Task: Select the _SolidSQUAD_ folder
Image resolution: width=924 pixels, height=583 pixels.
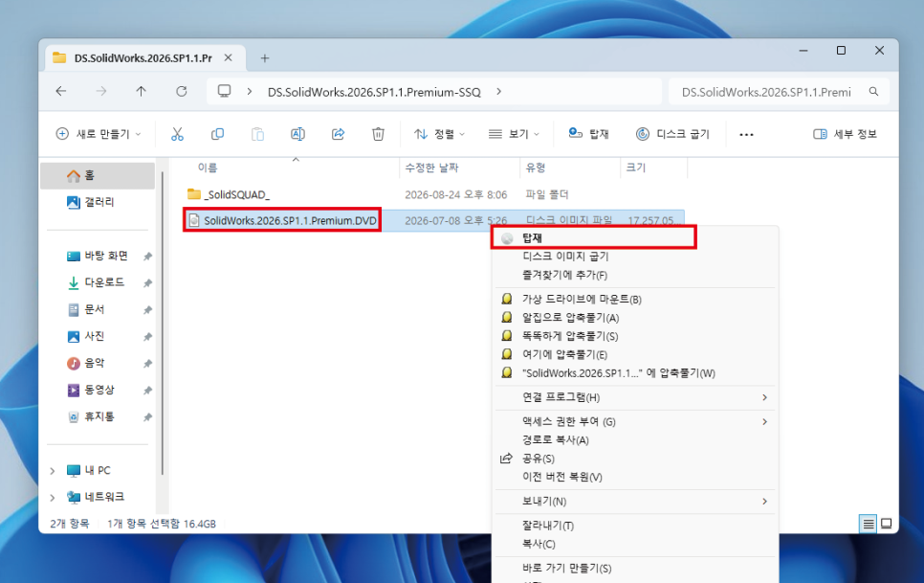Action: click(x=229, y=194)
